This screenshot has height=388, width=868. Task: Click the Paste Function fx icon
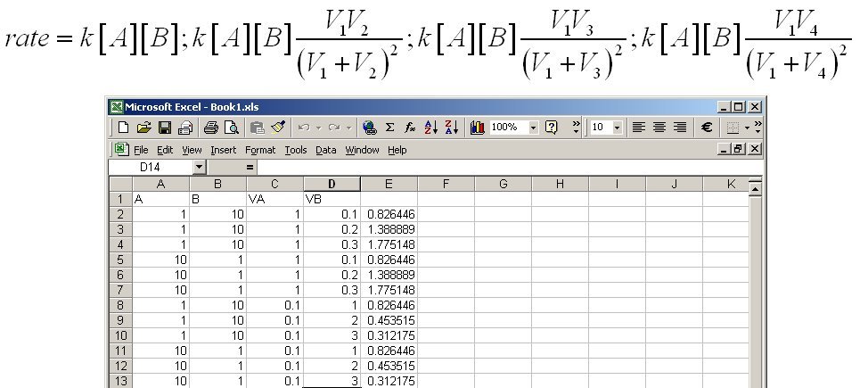pos(410,128)
